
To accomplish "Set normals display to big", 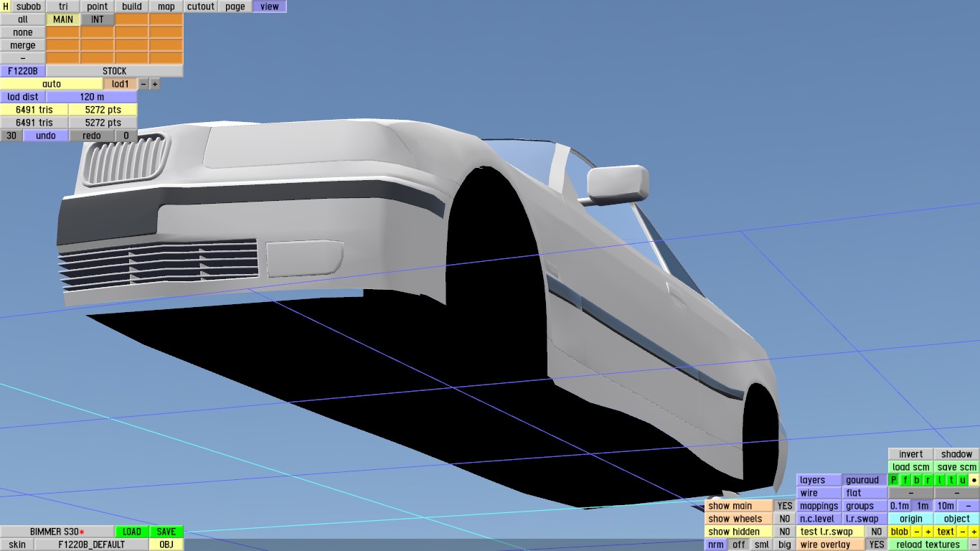I will (x=785, y=545).
